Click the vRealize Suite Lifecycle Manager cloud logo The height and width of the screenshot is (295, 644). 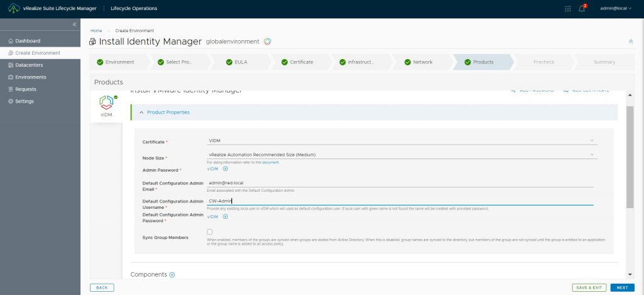[x=14, y=8]
